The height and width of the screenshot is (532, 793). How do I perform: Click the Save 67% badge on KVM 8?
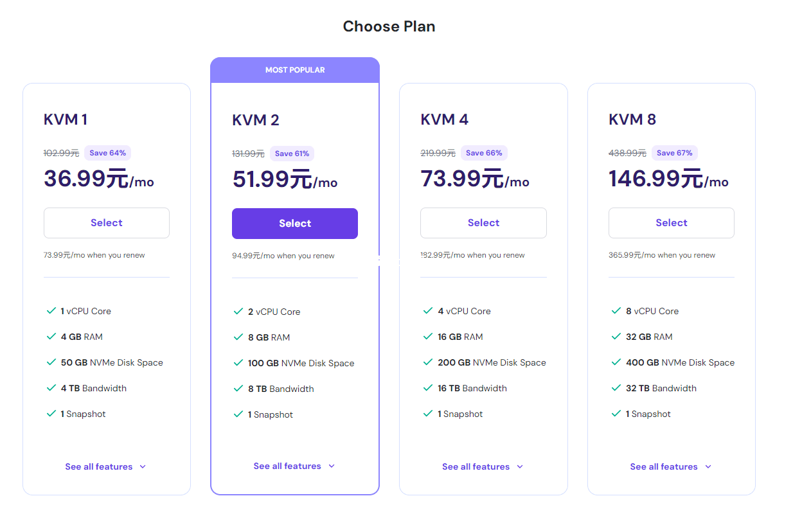pos(674,153)
